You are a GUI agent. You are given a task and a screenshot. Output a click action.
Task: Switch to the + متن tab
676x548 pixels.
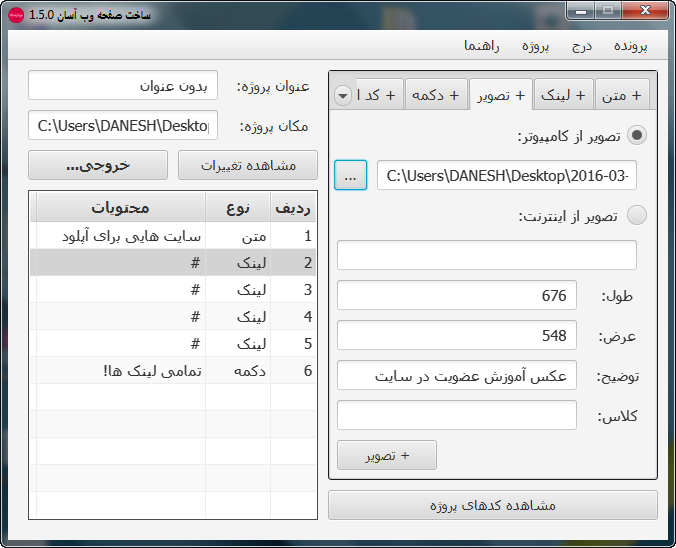tap(622, 95)
